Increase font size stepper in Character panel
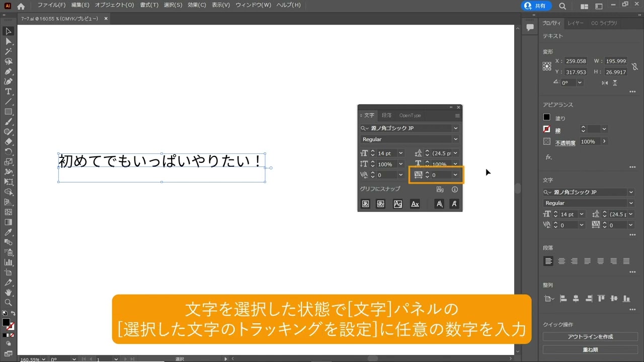Image resolution: width=644 pixels, height=362 pixels. 373,151
